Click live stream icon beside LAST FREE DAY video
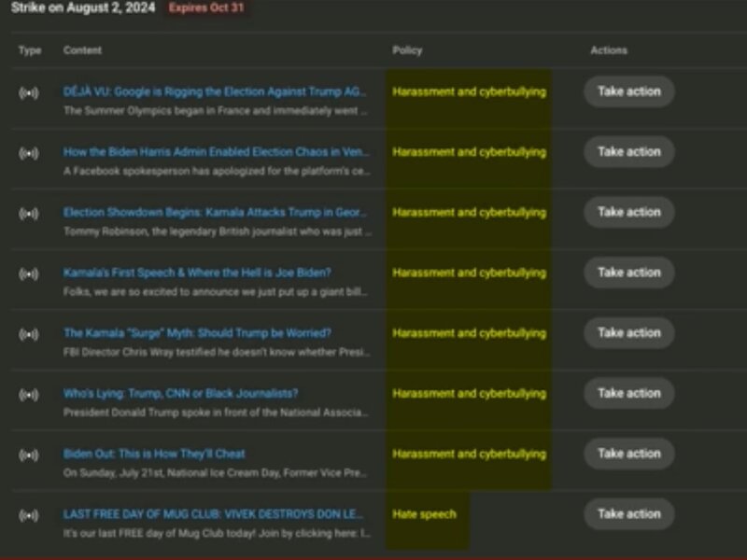 (29, 515)
